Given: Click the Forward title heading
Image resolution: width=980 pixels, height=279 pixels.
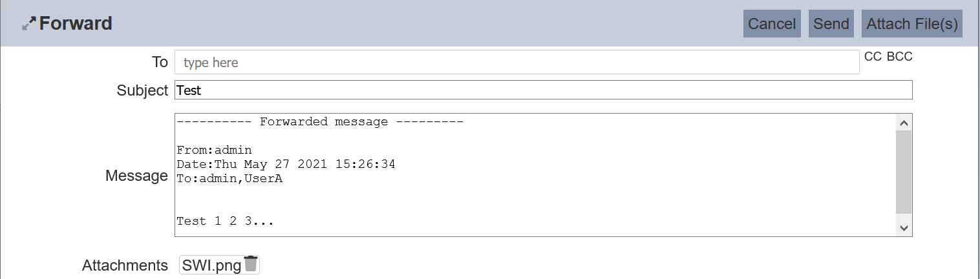Looking at the screenshot, I should click(76, 24).
